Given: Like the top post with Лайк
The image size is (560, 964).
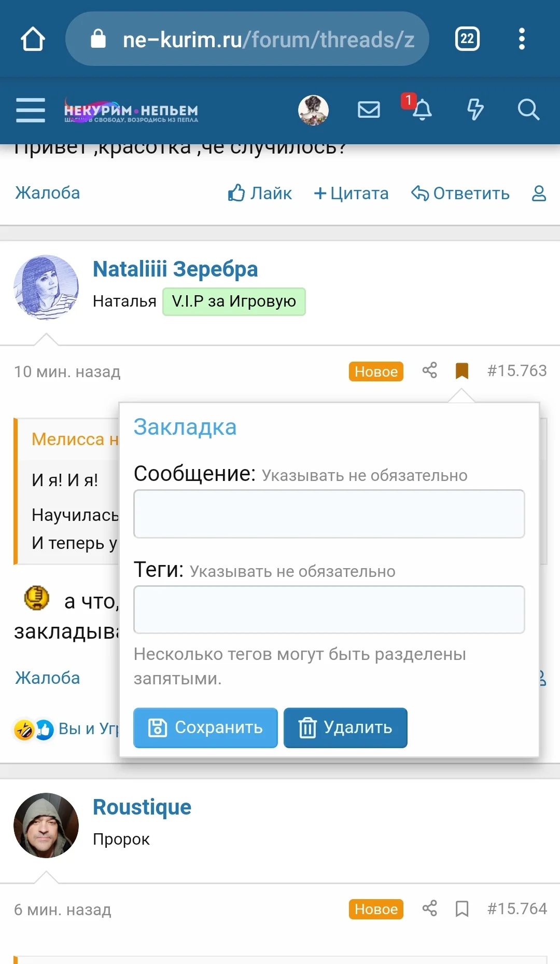Looking at the screenshot, I should coord(260,193).
